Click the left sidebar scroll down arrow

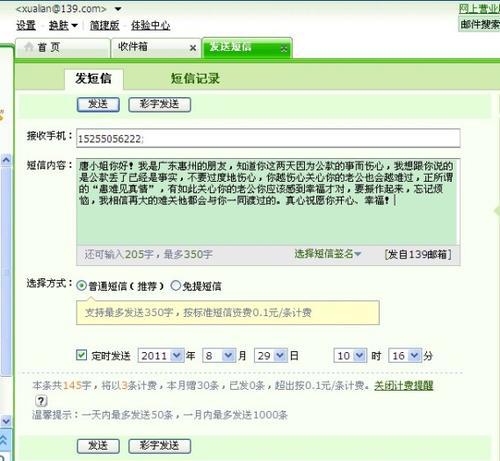tap(6, 421)
